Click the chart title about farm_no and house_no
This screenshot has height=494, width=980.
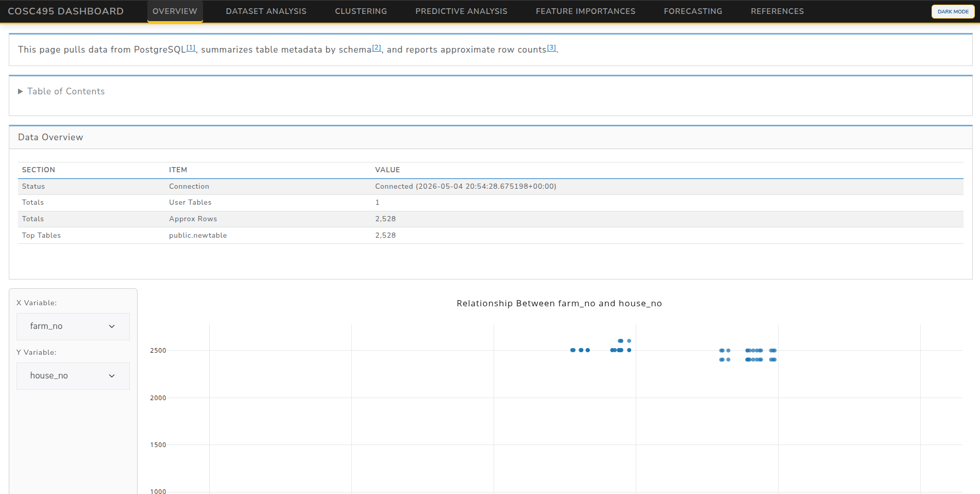point(559,303)
